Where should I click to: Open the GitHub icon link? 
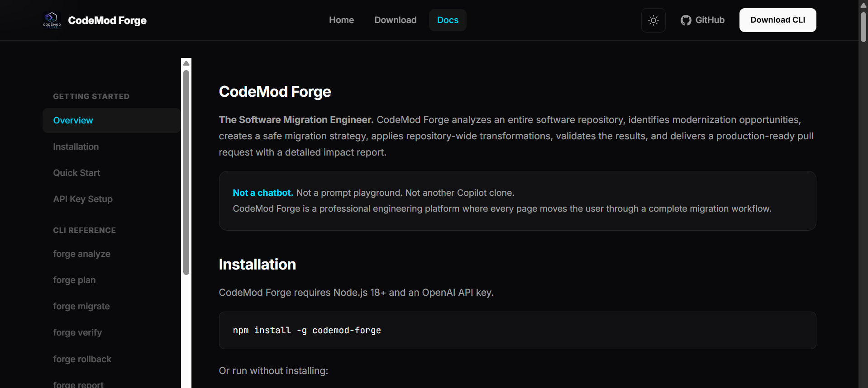point(702,20)
